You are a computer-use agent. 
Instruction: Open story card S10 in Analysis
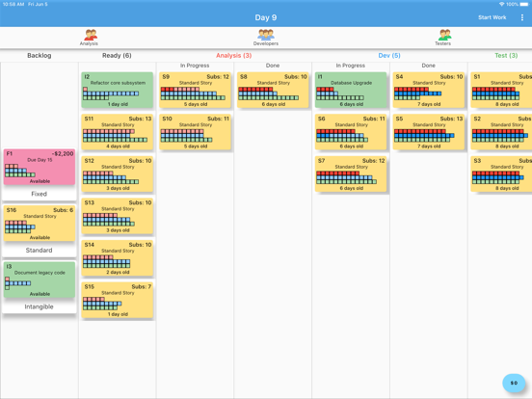coord(195,132)
